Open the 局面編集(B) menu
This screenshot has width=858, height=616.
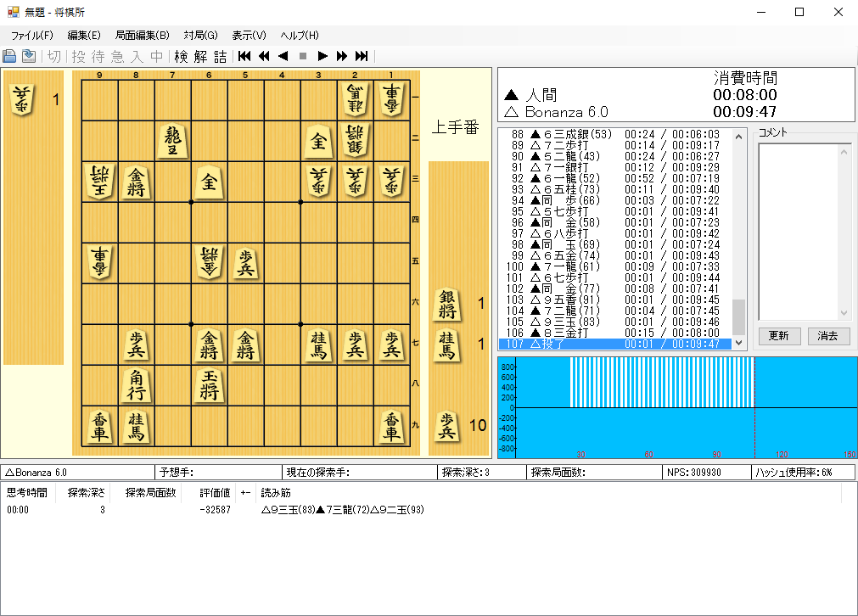point(143,36)
